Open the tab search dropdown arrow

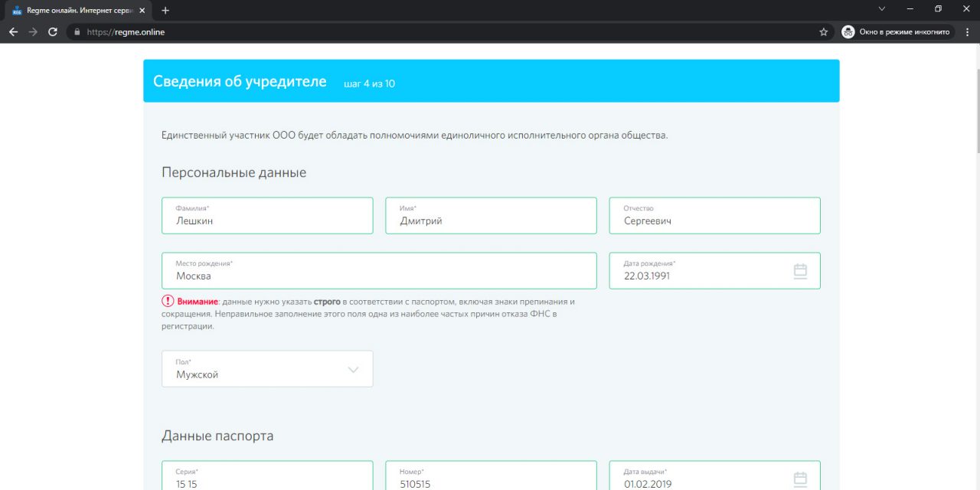point(881,9)
